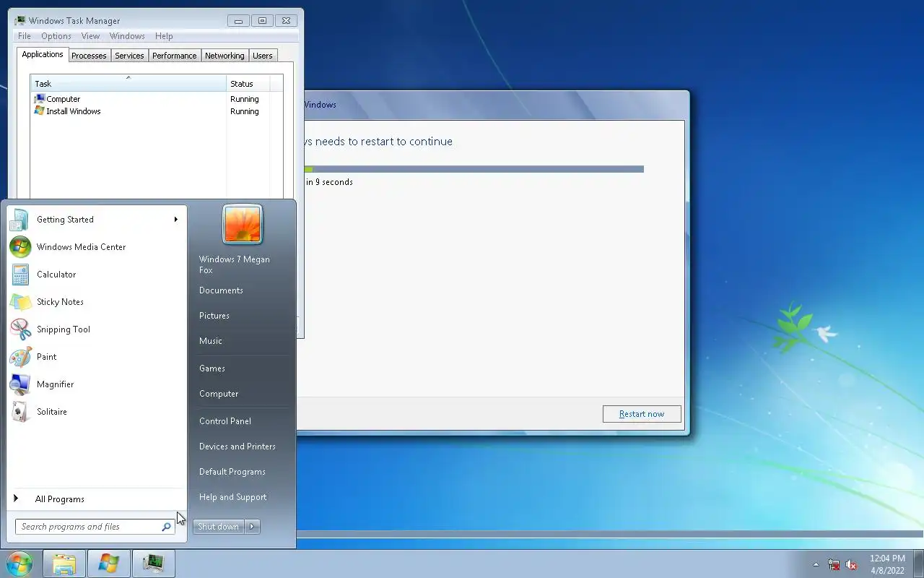924x578 pixels.
Task: Click the Start orb button
Action: 19,564
